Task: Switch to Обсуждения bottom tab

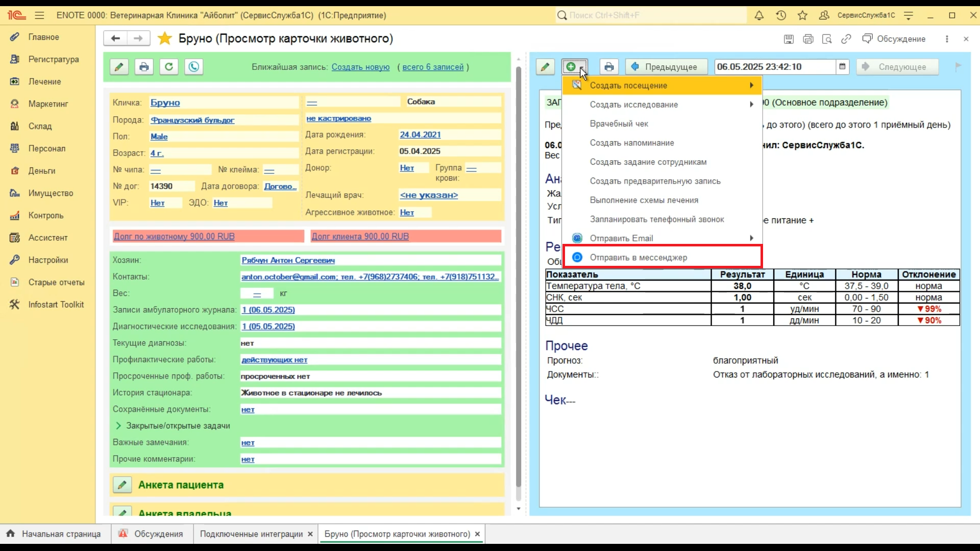Action: 152,534
